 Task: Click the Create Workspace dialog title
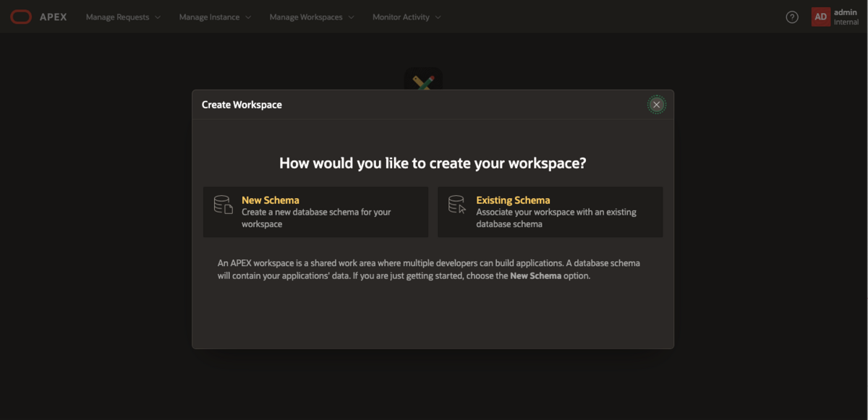242,105
